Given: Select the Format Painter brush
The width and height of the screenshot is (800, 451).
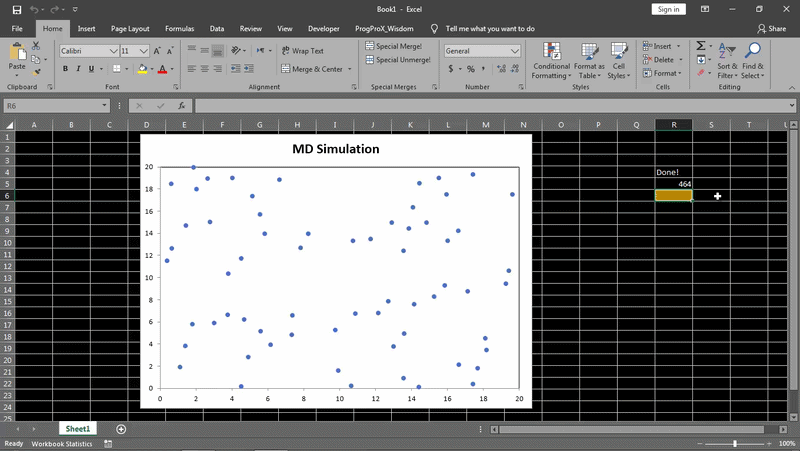Looking at the screenshot, I should [36, 72].
